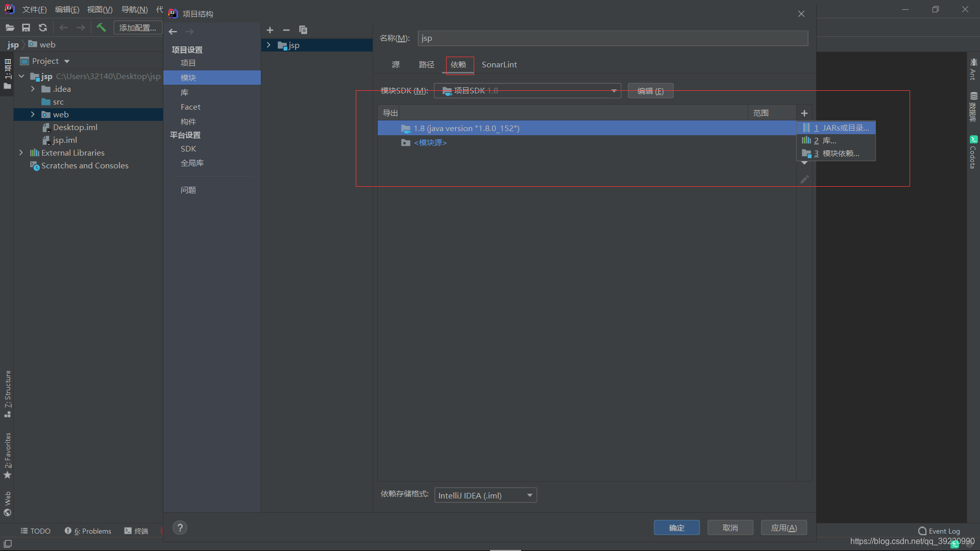980x551 pixels.
Task: Click the module name input field
Action: 612,38
